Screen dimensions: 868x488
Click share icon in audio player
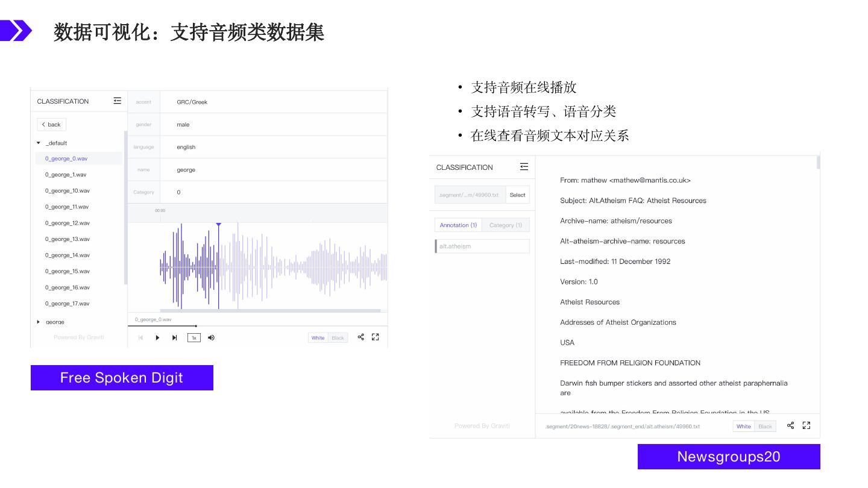[360, 337]
